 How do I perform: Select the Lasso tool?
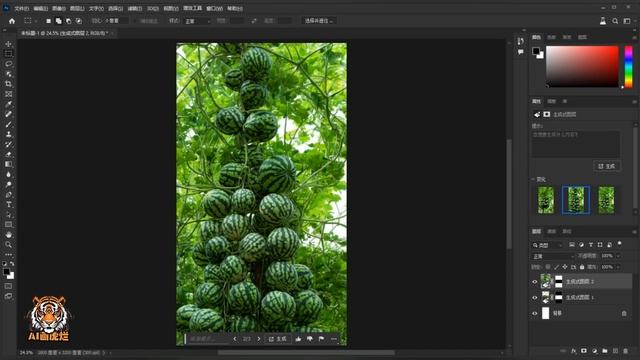click(x=8, y=64)
